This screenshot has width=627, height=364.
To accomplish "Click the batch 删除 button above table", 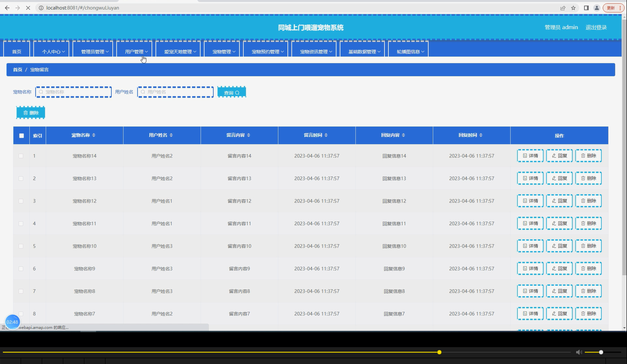I will coord(31,113).
